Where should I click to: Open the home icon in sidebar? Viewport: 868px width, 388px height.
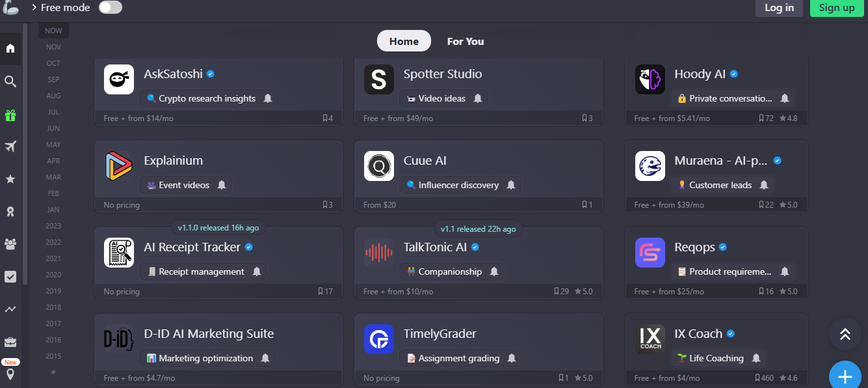click(x=10, y=48)
